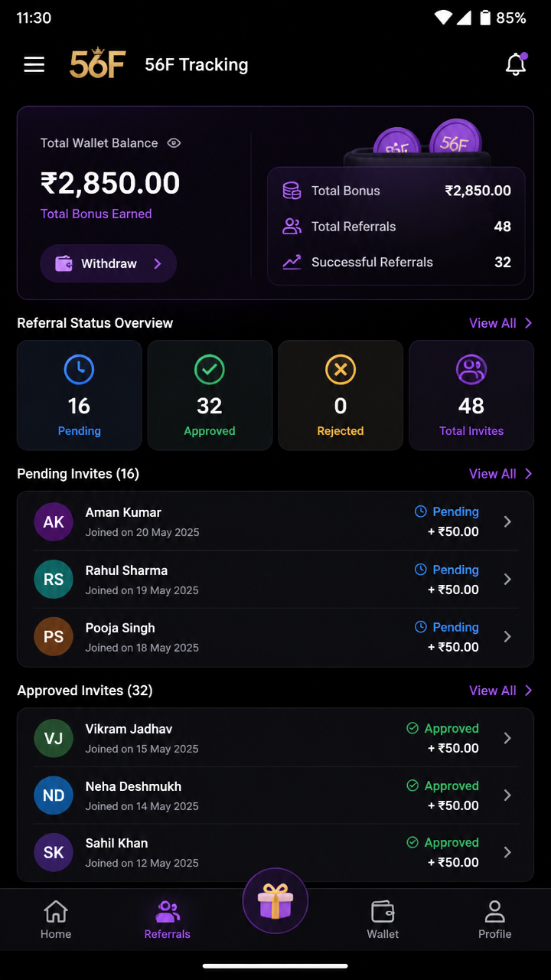Switch to the Home tab

(x=56, y=920)
